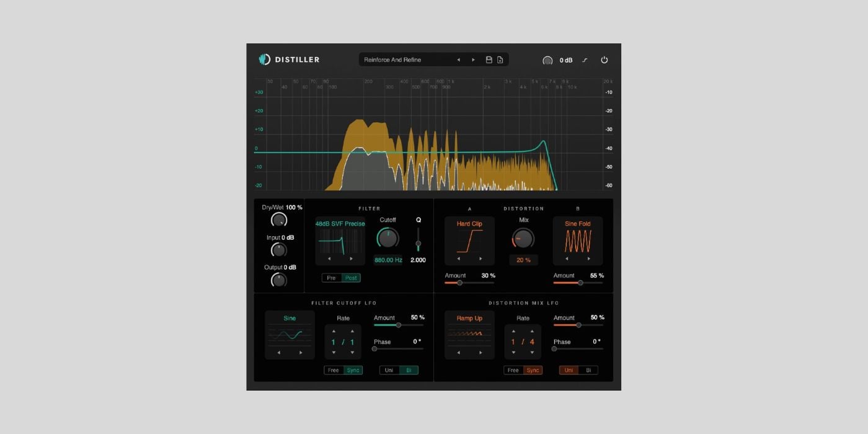Click the Rate numerator in Distortion Mix LFO

(x=513, y=342)
